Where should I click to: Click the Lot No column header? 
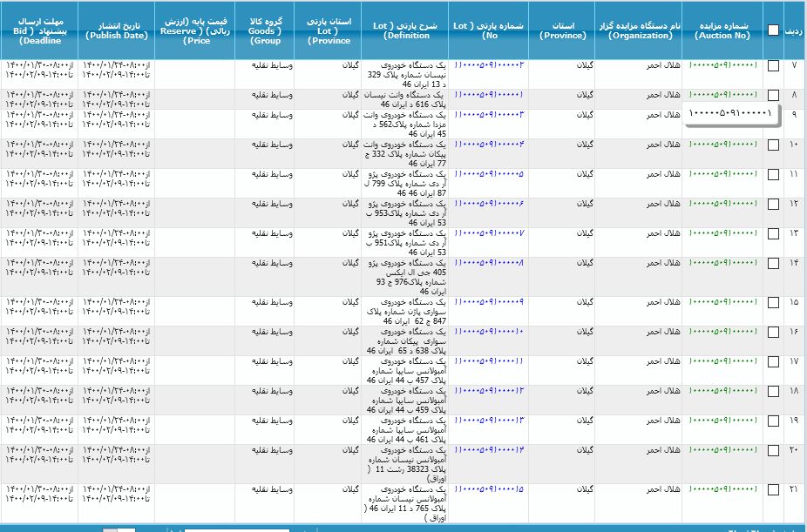(x=488, y=30)
